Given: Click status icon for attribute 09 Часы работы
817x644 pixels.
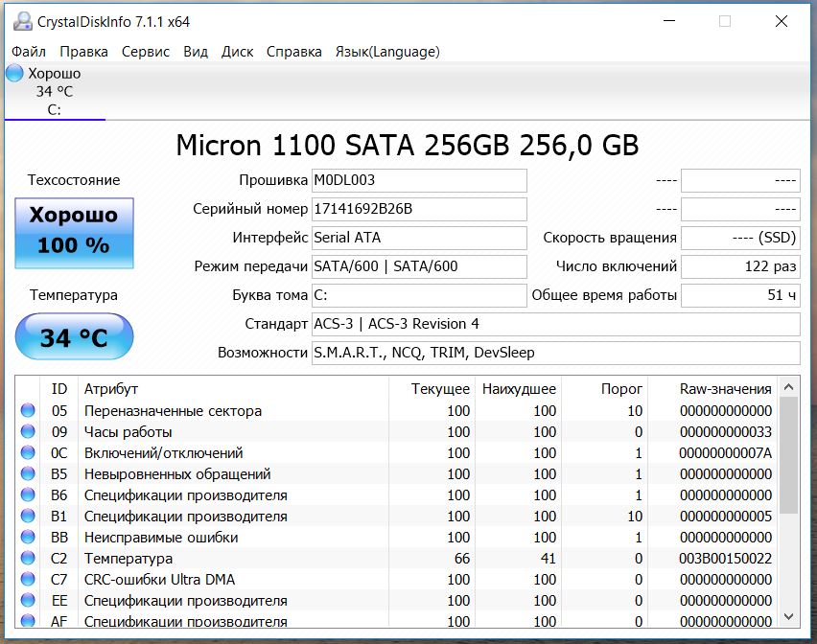Looking at the screenshot, I should point(28,431).
